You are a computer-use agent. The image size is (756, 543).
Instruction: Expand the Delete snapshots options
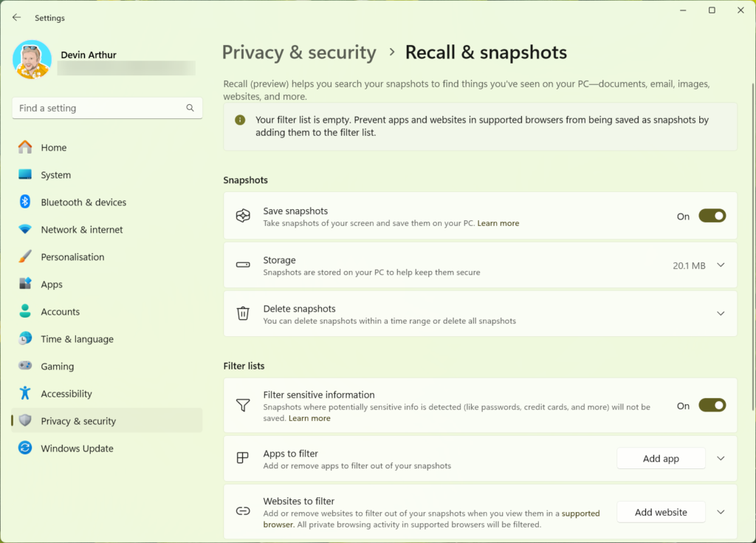point(721,314)
